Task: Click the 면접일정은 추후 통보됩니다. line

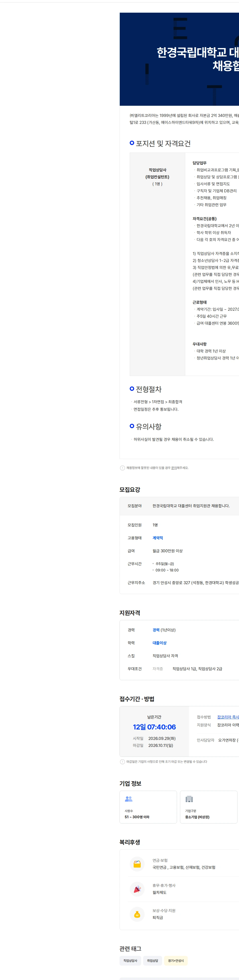Action: tap(156, 409)
